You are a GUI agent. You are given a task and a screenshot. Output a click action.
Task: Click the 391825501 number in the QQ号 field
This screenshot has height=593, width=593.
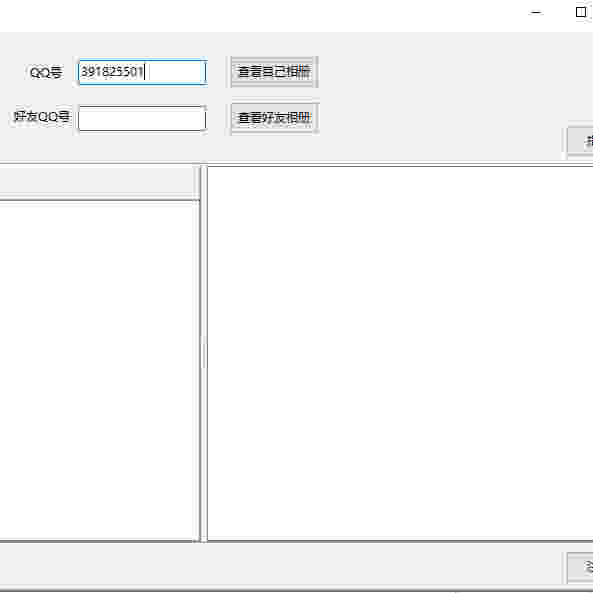112,71
